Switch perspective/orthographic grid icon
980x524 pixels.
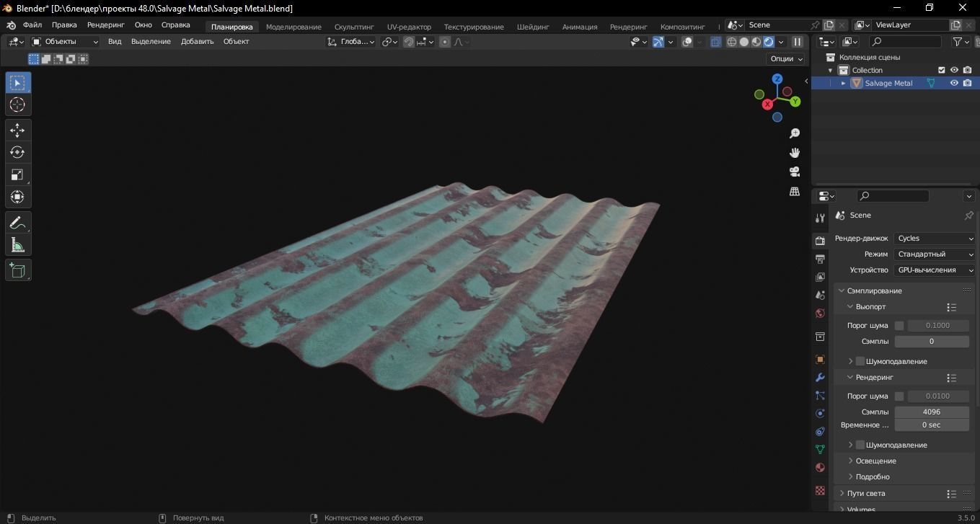(795, 191)
